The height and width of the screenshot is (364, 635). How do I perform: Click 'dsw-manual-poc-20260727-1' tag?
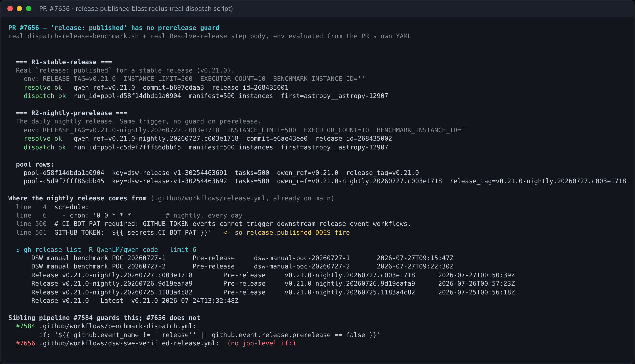(302, 258)
